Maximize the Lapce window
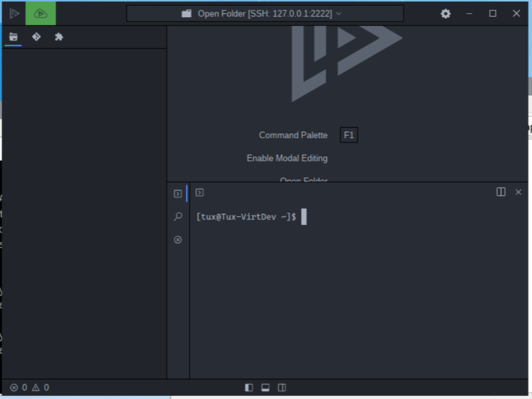Viewport: 532px width, 399px height. pos(492,13)
